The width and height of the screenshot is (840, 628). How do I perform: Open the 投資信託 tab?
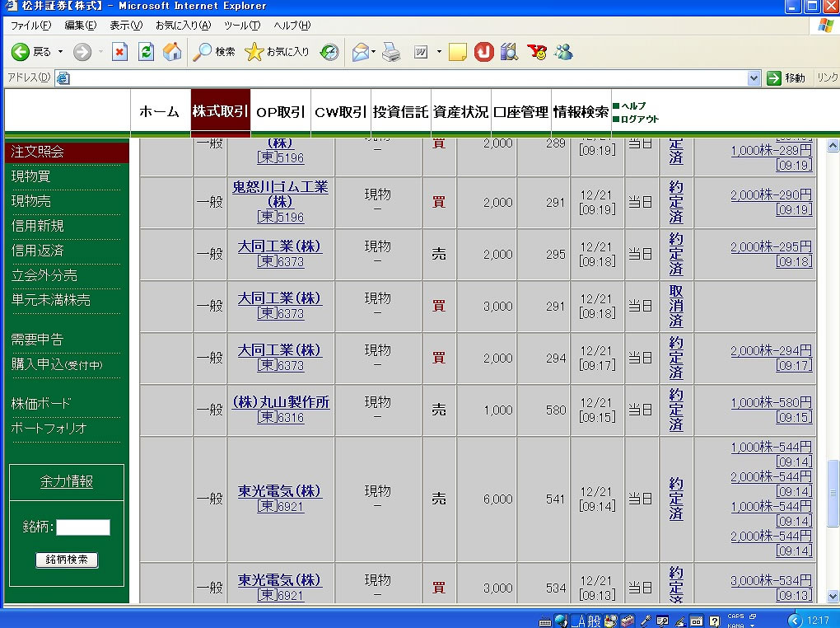click(x=401, y=111)
